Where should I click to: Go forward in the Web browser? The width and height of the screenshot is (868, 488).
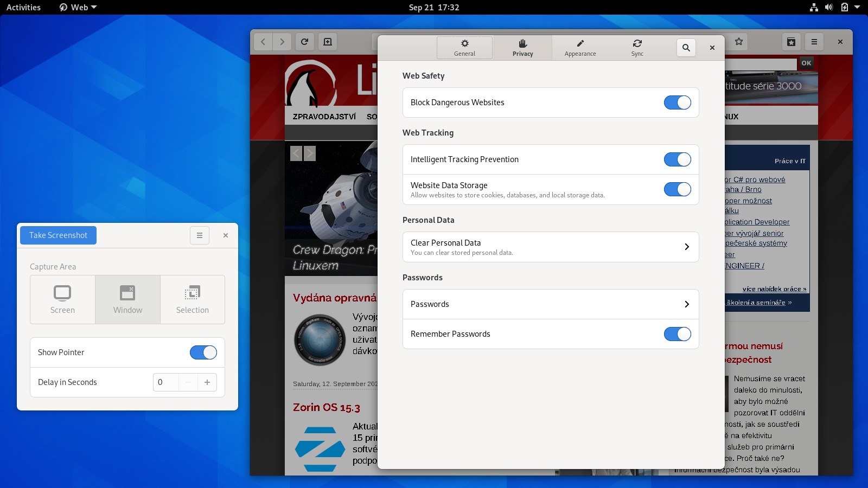(282, 42)
